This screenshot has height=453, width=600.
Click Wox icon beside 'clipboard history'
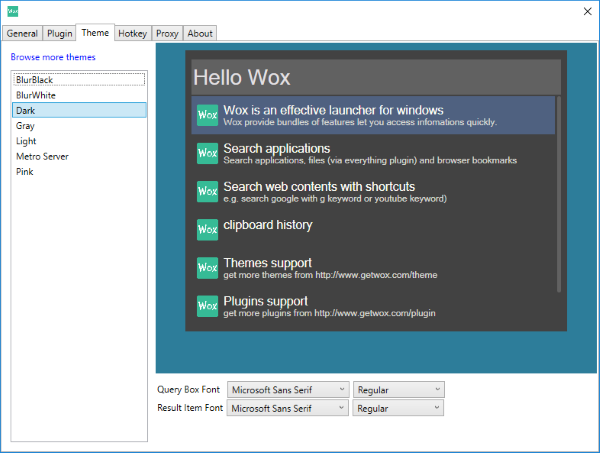(207, 230)
